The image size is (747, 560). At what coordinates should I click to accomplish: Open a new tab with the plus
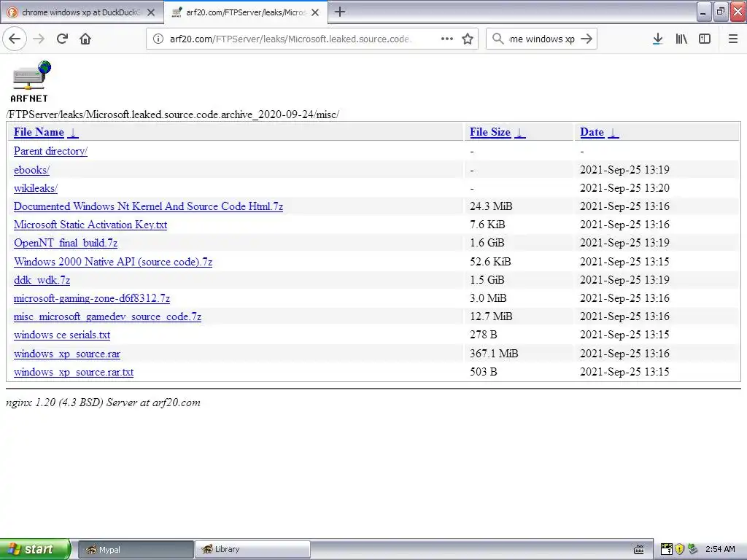pyautogui.click(x=340, y=12)
